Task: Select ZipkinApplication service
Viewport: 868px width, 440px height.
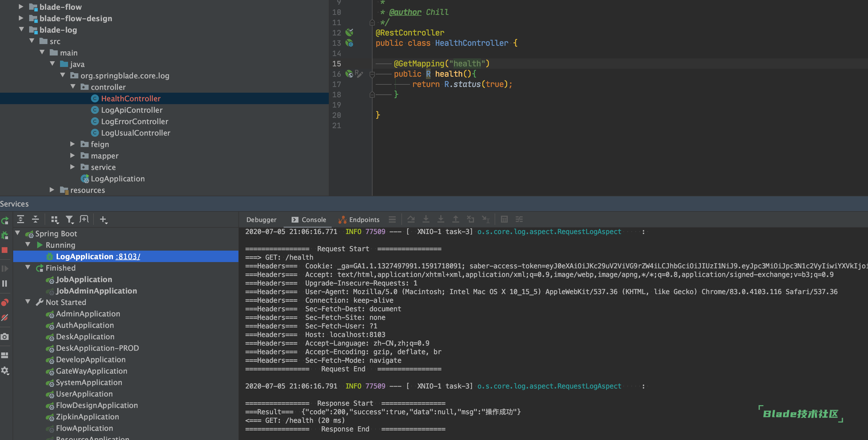Action: 87,417
